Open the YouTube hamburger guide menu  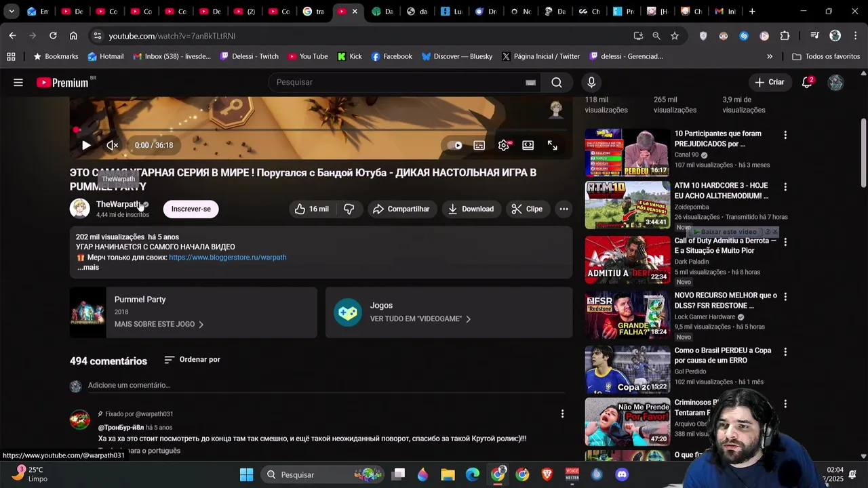pyautogui.click(x=18, y=82)
